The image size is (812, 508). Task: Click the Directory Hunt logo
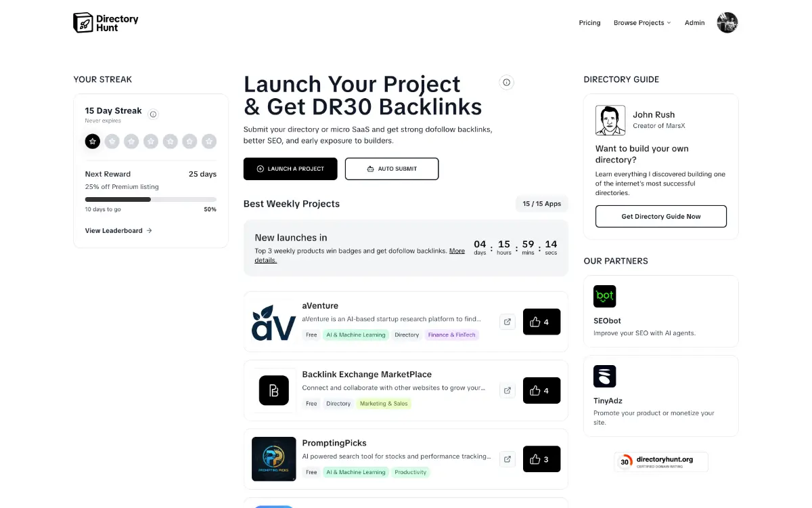click(106, 22)
